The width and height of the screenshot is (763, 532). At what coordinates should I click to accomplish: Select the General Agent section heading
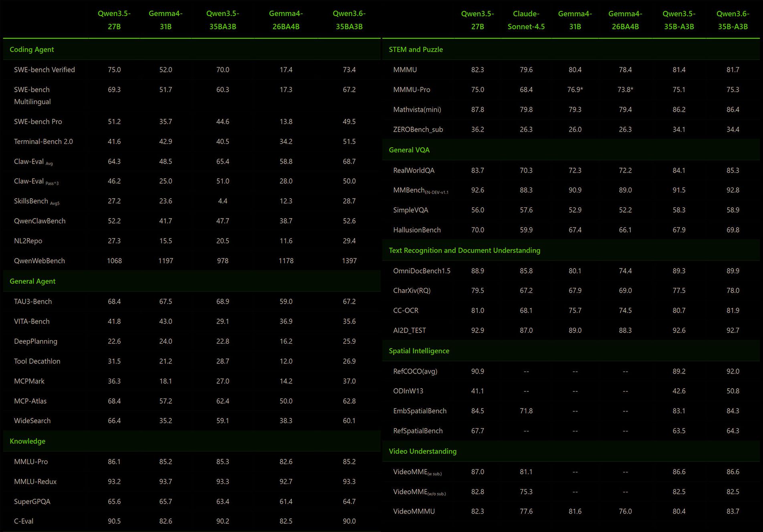click(x=32, y=281)
